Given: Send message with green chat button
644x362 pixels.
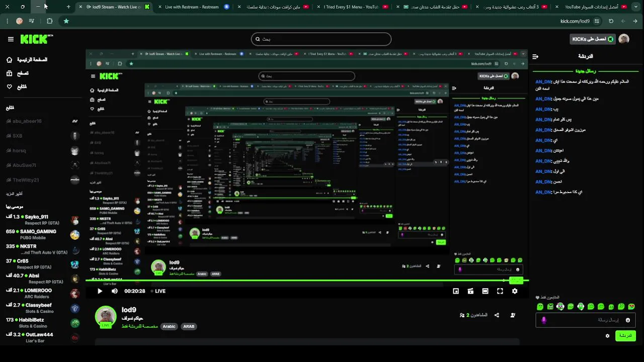Looking at the screenshot, I should (x=625, y=335).
